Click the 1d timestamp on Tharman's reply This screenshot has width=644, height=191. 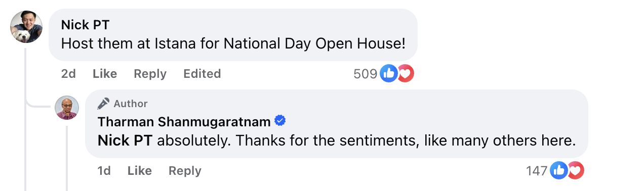(104, 171)
